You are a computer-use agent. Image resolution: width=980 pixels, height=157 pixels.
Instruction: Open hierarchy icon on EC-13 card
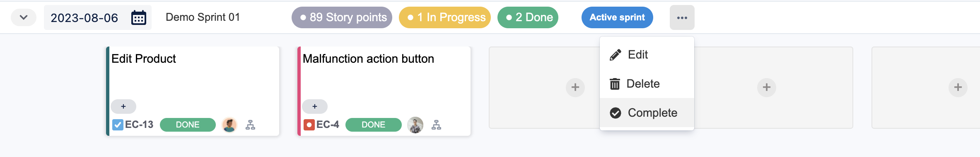tap(250, 125)
